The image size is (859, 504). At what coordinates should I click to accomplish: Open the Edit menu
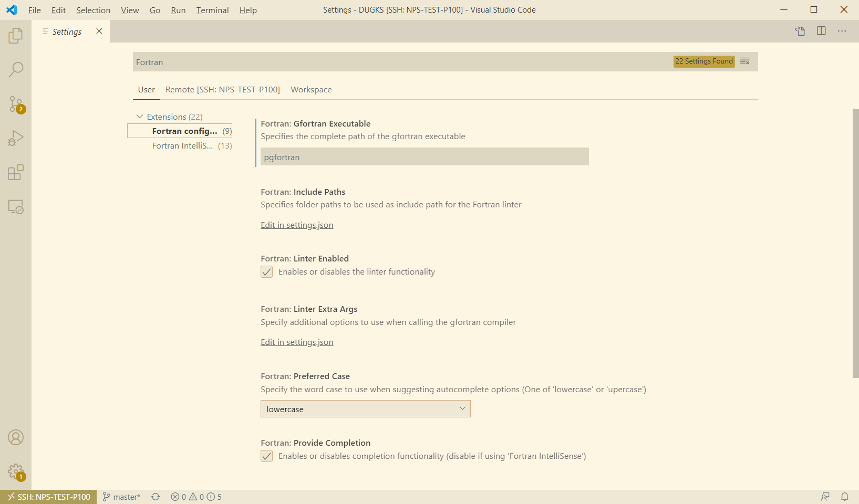click(59, 10)
